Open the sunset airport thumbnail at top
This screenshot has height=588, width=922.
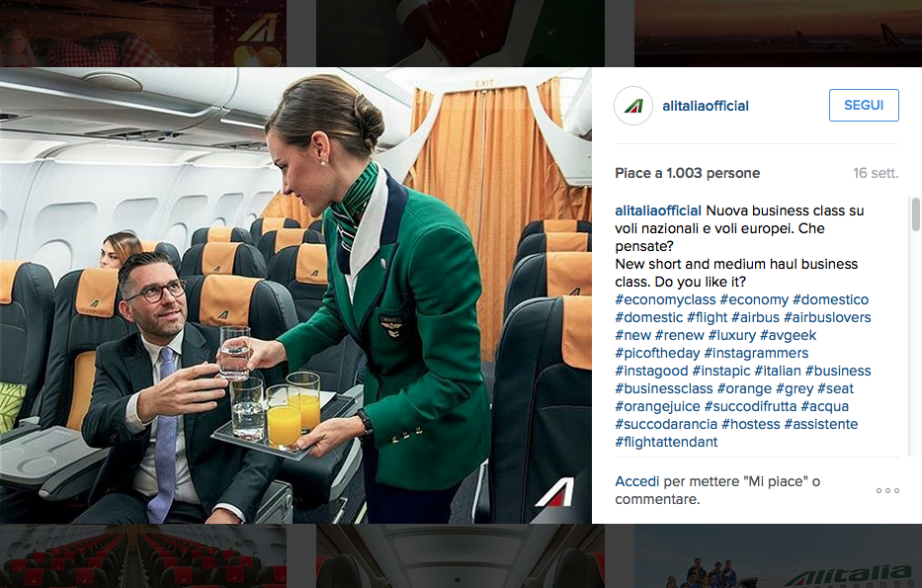(x=778, y=33)
